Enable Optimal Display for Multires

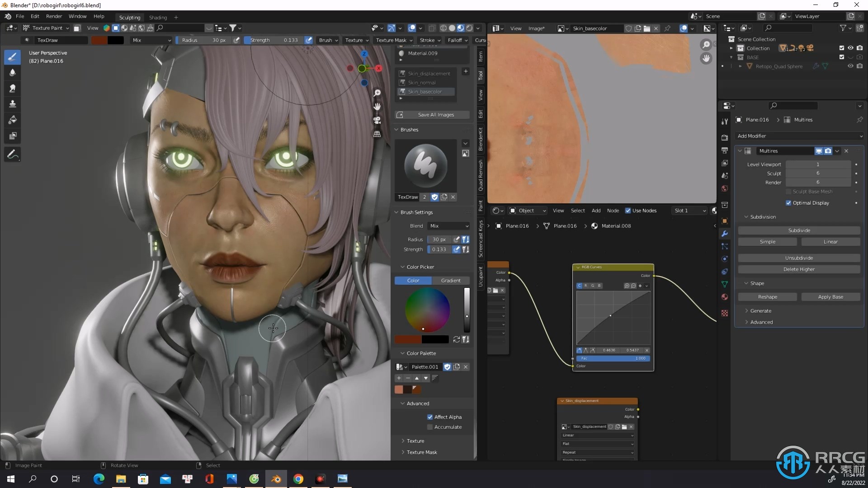[x=788, y=202]
